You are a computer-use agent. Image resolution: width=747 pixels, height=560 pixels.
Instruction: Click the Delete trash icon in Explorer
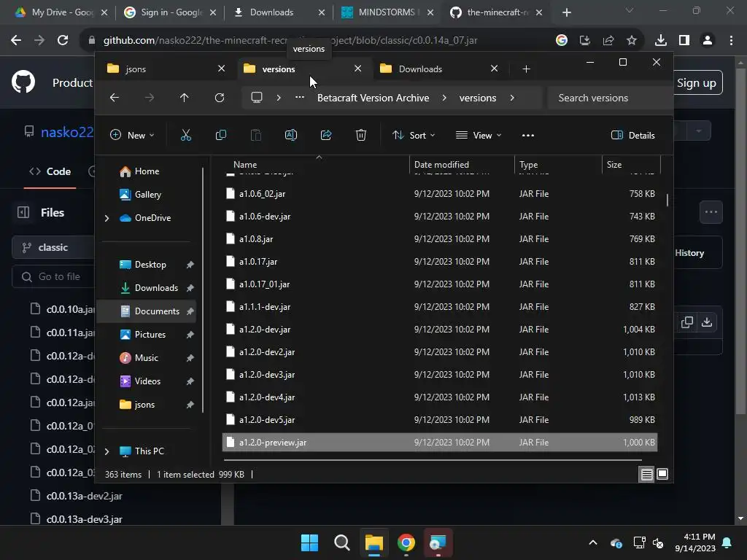[361, 135]
